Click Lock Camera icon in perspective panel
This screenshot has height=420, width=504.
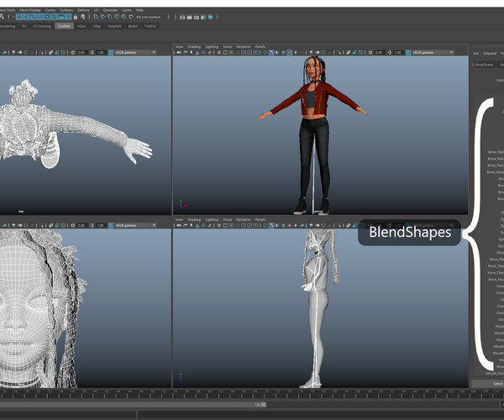coord(185,52)
